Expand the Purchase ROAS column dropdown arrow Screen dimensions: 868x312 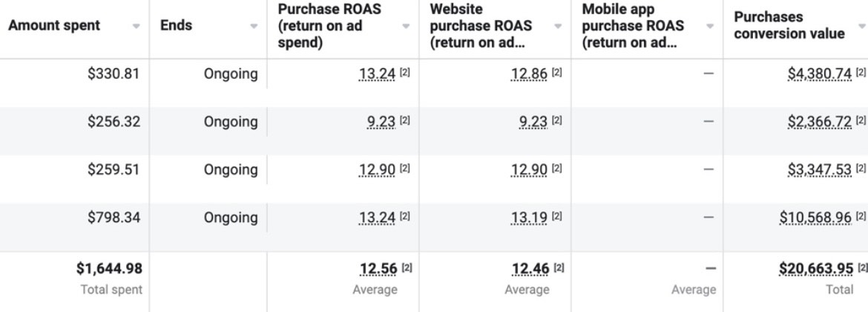[x=406, y=26]
